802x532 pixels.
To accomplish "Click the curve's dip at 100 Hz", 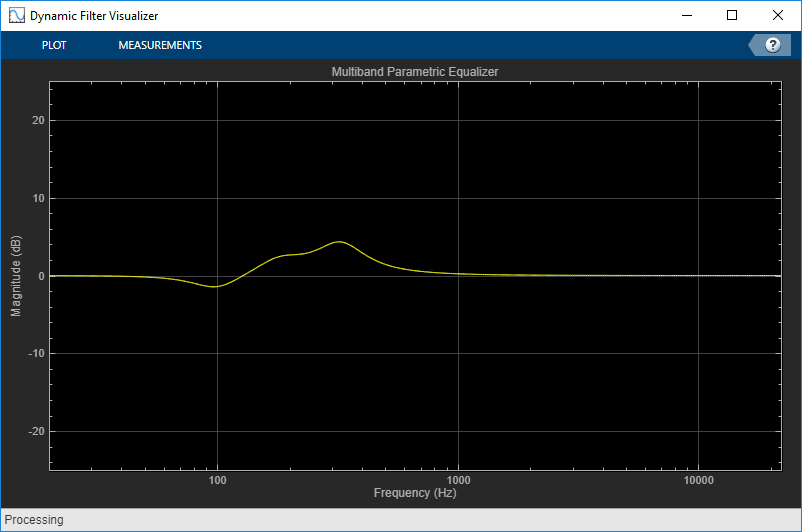I will 216,286.
